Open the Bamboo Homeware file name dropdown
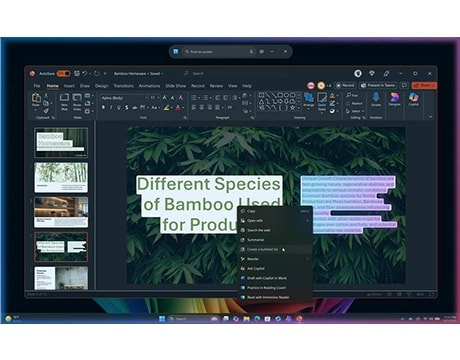 (x=138, y=73)
